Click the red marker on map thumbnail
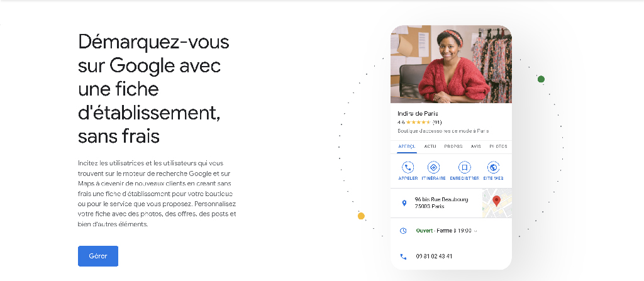The image size is (644, 281). coord(496,201)
